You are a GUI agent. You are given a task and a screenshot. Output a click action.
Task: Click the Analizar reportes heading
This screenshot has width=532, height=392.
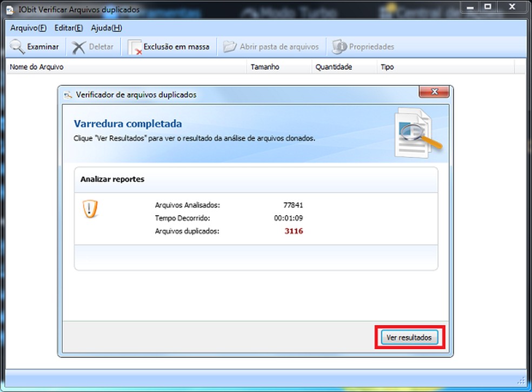tap(112, 179)
